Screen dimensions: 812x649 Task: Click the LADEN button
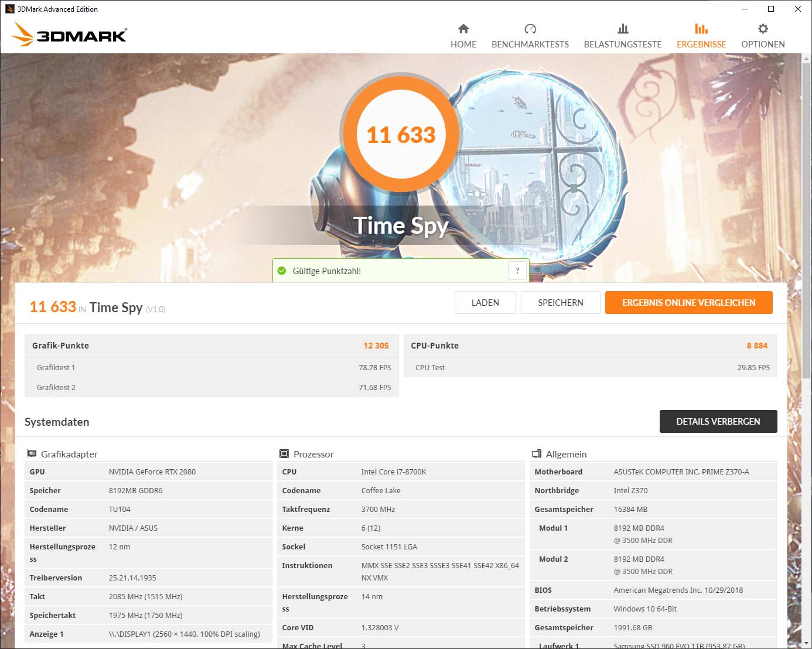tap(485, 302)
